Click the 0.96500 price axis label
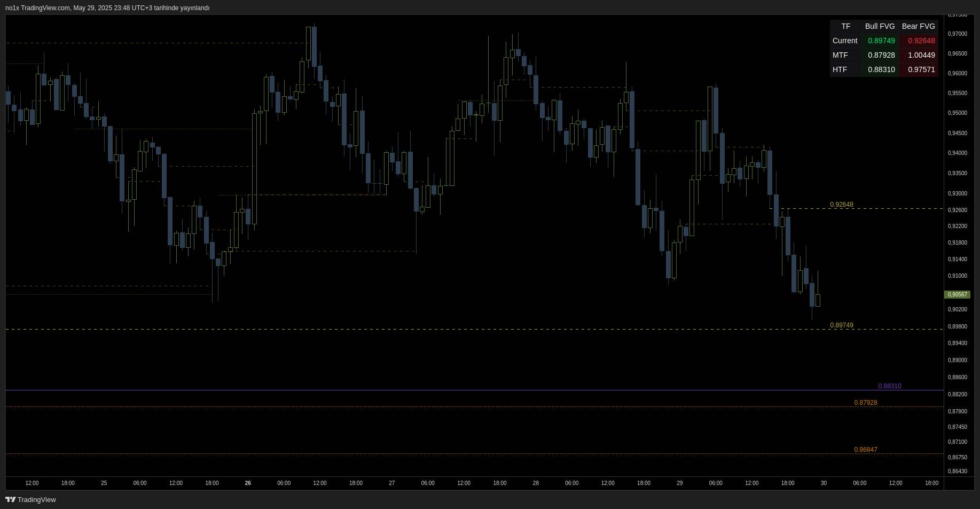Viewport: 980px width, 509px height. coord(957,53)
